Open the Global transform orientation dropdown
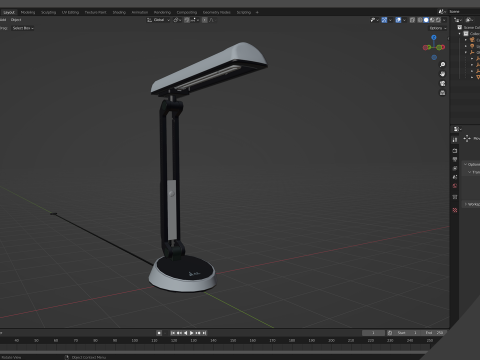This screenshot has height=360, width=480. pyautogui.click(x=159, y=20)
